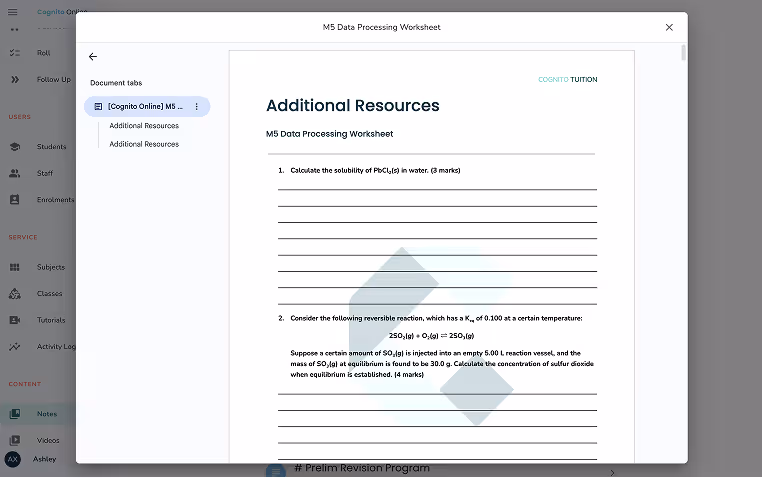Click the back arrow in document panel

(93, 57)
